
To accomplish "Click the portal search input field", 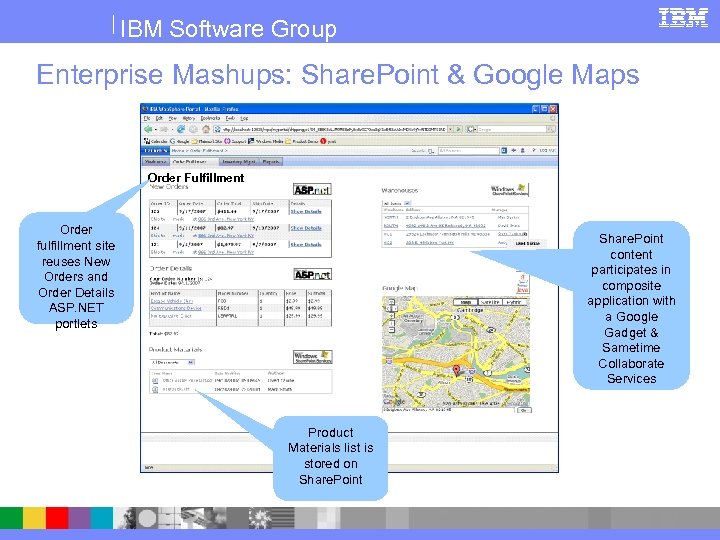I will click(x=468, y=151).
